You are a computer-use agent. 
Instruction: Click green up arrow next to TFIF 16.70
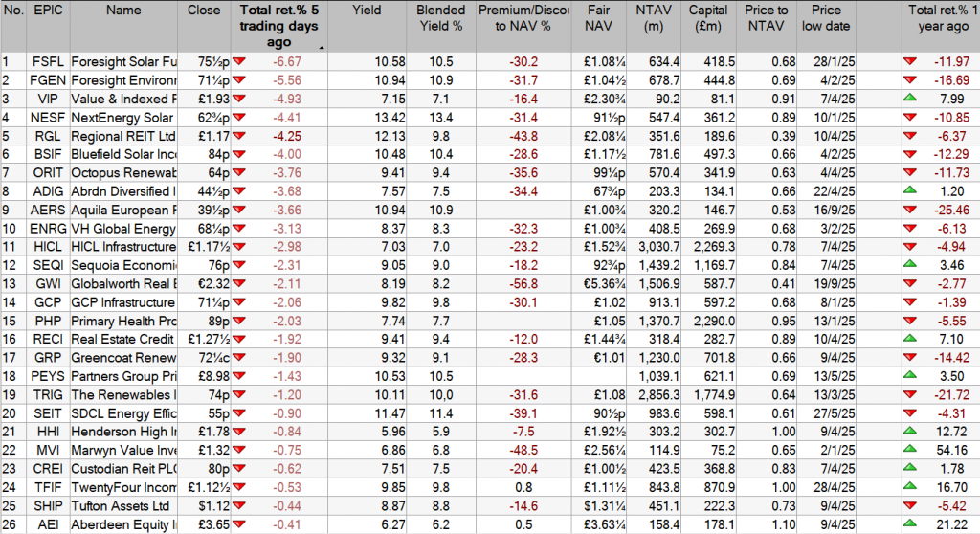910,486
